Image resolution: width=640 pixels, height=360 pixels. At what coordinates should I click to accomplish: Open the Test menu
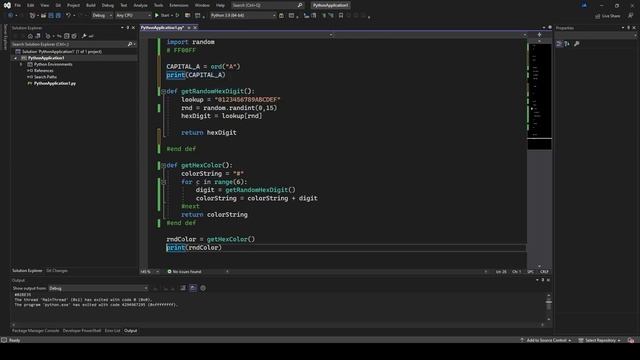(124, 5)
